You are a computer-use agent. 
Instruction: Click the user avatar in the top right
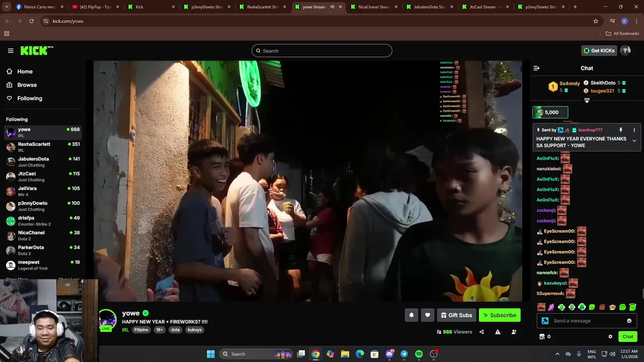point(625,50)
